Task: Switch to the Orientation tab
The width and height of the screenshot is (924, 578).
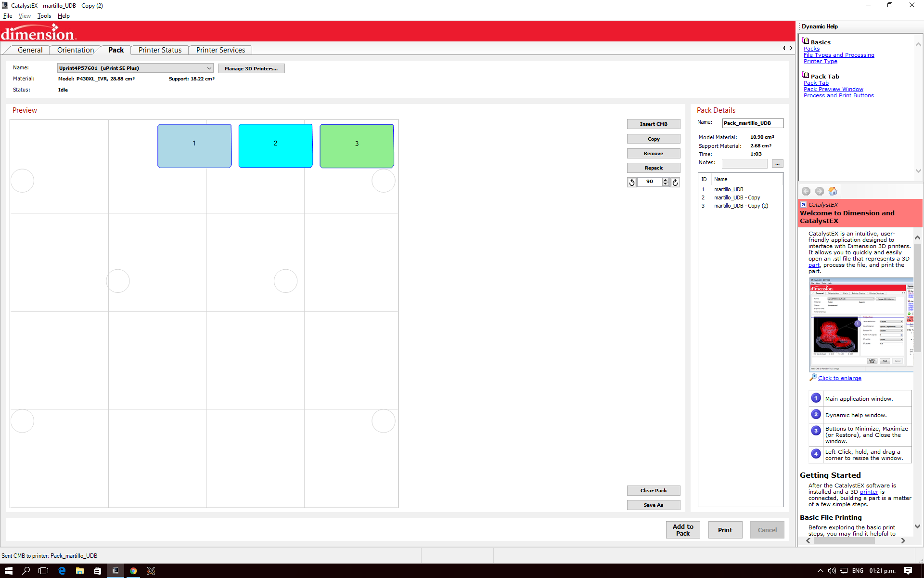Action: (76, 50)
